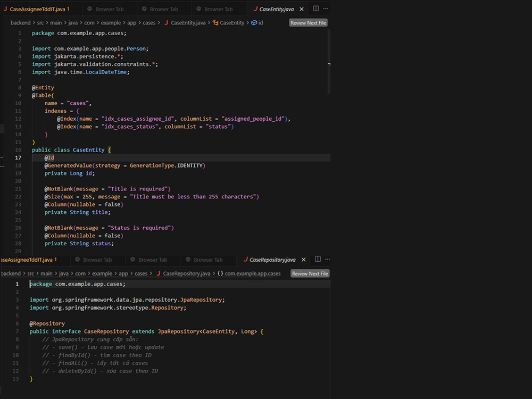Click globe icon of third upper Browser Tab
The width and height of the screenshot is (532, 399).
tap(199, 9)
